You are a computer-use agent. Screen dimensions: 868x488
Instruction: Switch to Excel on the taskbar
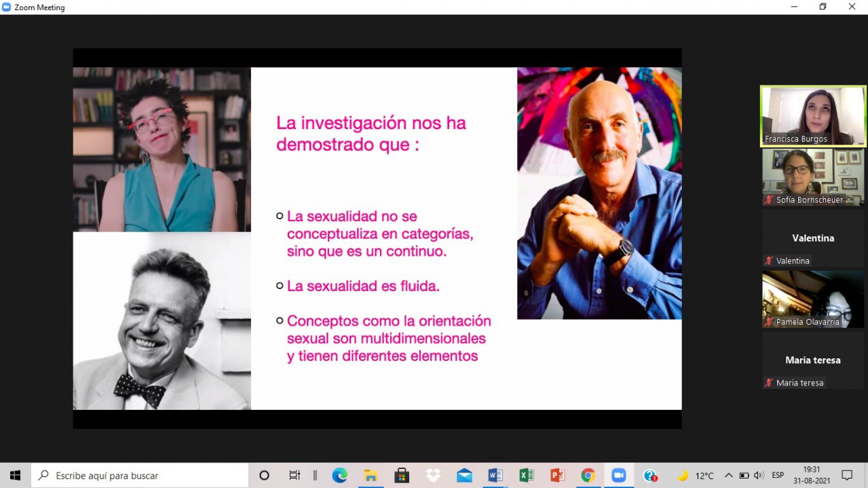click(x=527, y=475)
